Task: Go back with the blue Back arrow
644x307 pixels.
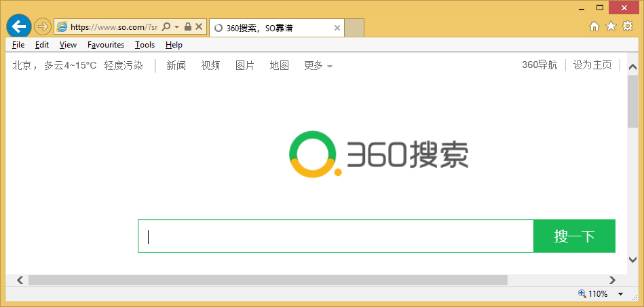Action: (x=18, y=26)
